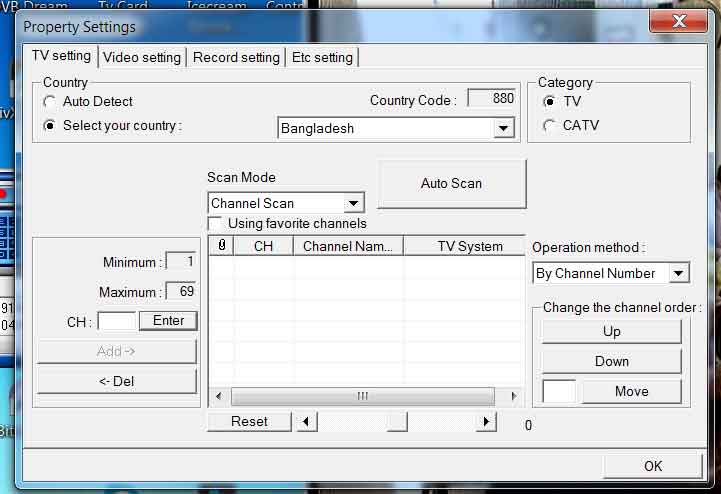
Task: Open the Record setting tab
Action: click(236, 57)
